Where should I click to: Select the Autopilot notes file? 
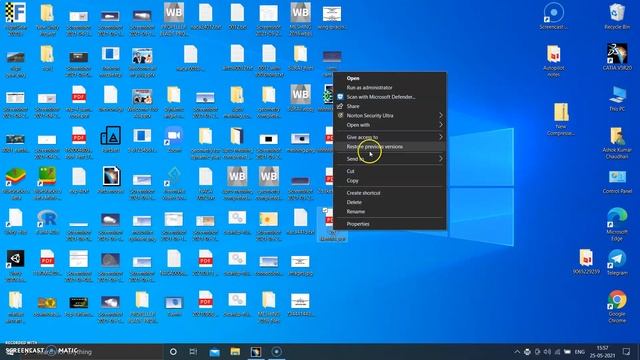point(553,60)
